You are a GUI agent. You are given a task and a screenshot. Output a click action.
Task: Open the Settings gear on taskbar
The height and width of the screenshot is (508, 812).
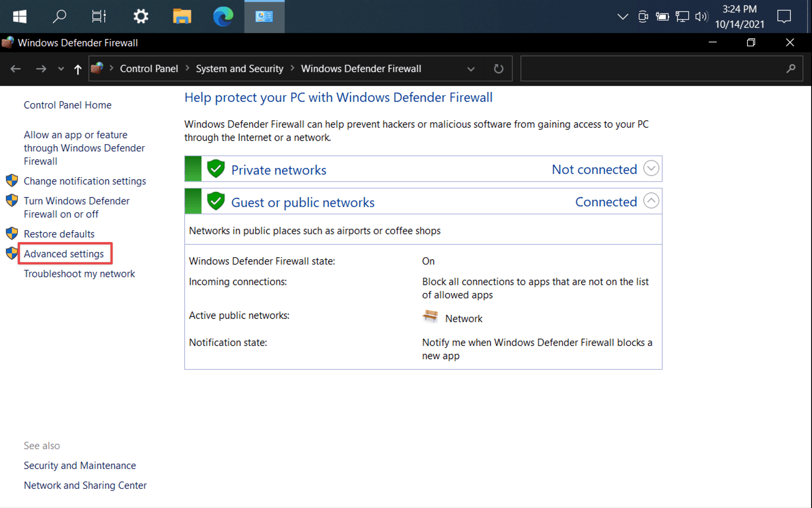tap(140, 16)
